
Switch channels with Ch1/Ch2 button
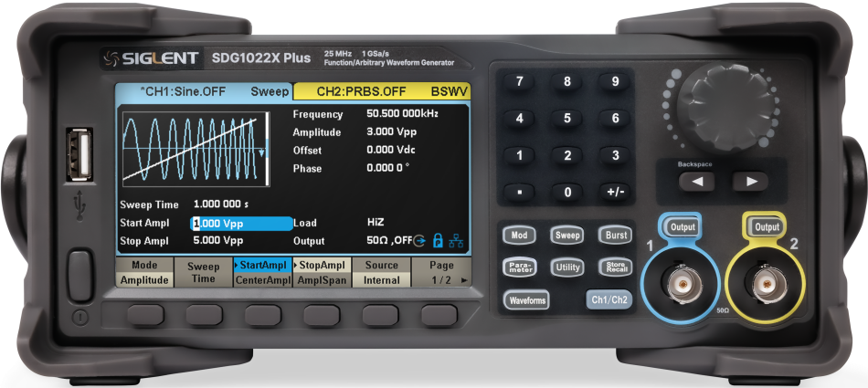tap(609, 300)
